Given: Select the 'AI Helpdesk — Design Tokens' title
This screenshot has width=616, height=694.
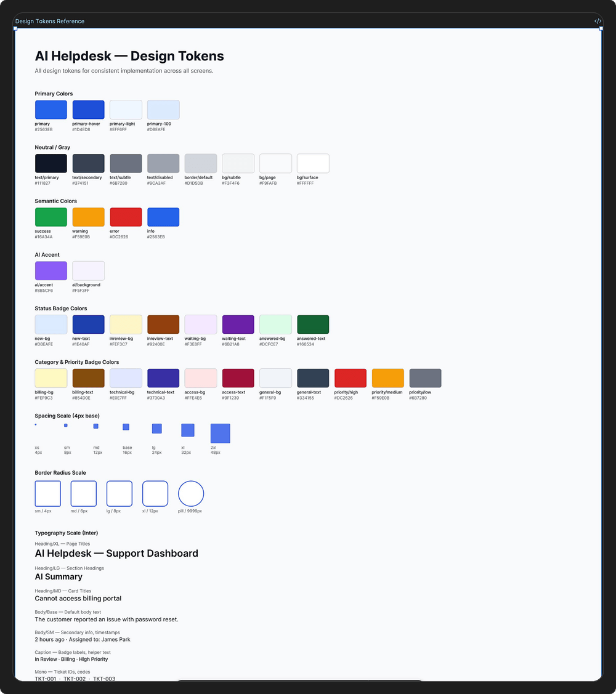Looking at the screenshot, I should click(x=129, y=56).
